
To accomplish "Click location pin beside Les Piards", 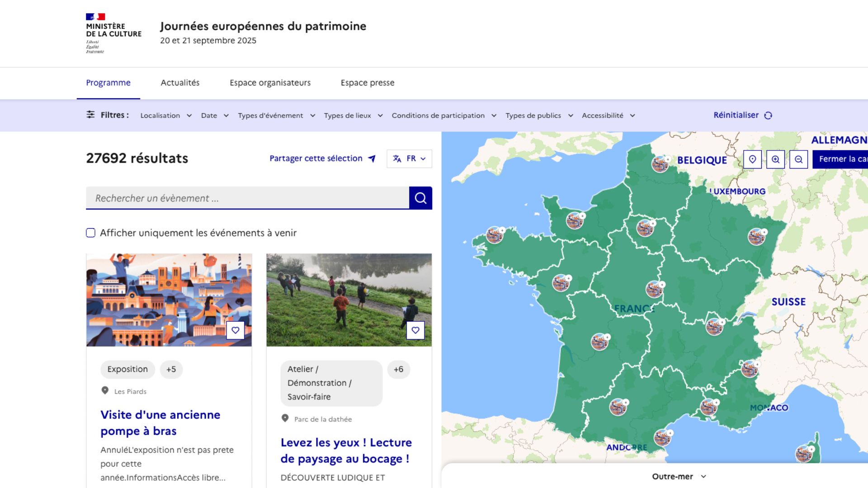I will [105, 390].
